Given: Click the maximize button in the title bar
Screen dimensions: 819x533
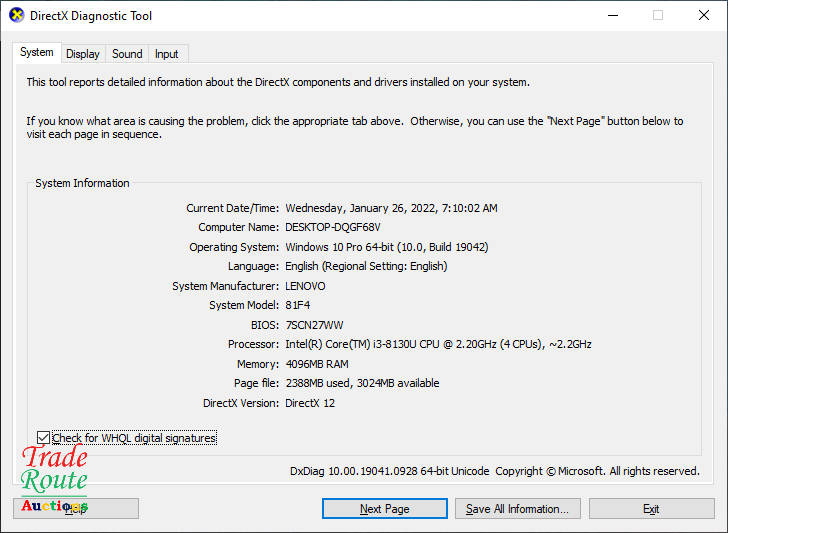Looking at the screenshot, I should pyautogui.click(x=658, y=16).
